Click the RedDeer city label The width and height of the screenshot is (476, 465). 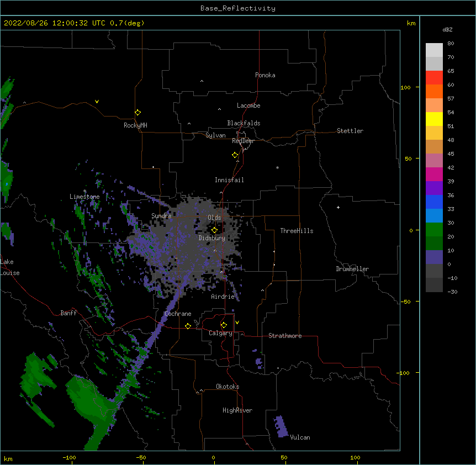pos(243,141)
